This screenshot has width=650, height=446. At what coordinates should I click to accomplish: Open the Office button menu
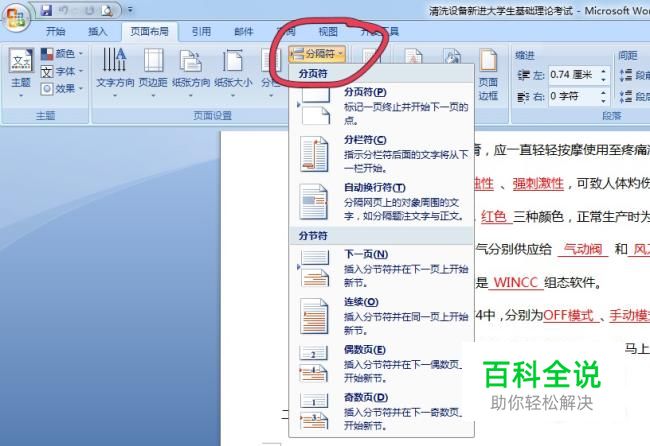[x=16, y=17]
